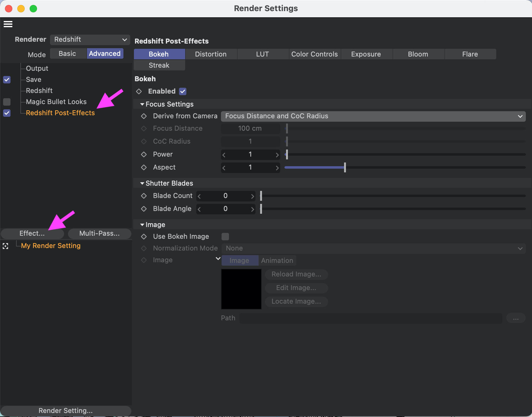Collapse the Image section

[142, 225]
